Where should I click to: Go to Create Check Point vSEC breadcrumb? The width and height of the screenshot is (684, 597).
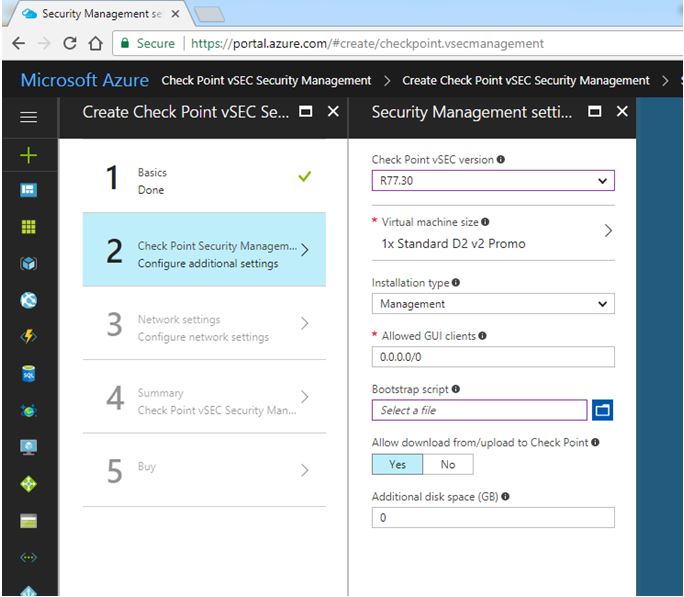(x=526, y=81)
